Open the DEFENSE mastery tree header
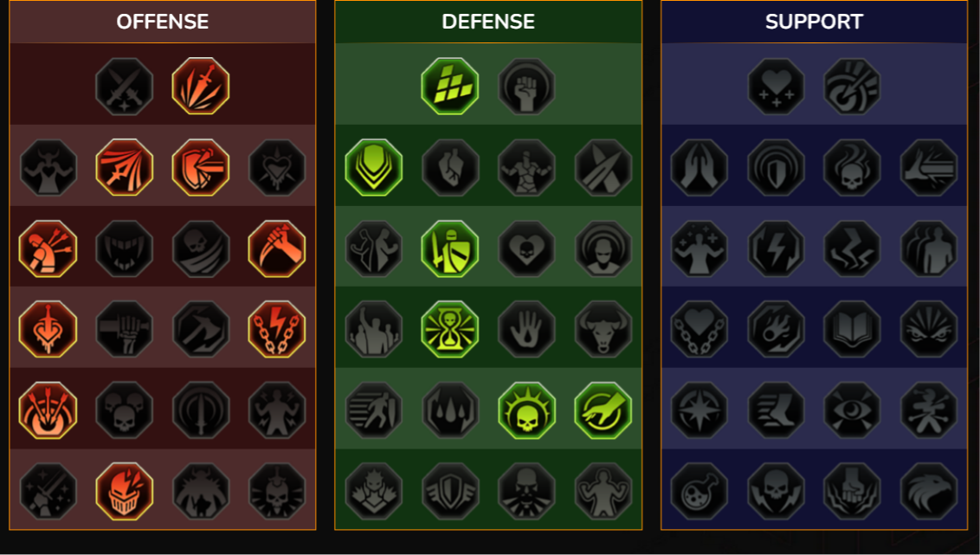 (x=488, y=22)
